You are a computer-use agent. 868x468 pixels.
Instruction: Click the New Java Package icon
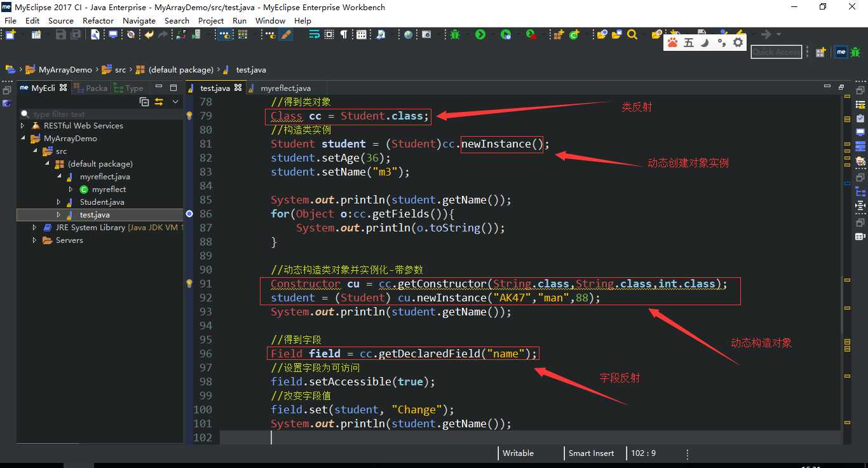coord(559,35)
